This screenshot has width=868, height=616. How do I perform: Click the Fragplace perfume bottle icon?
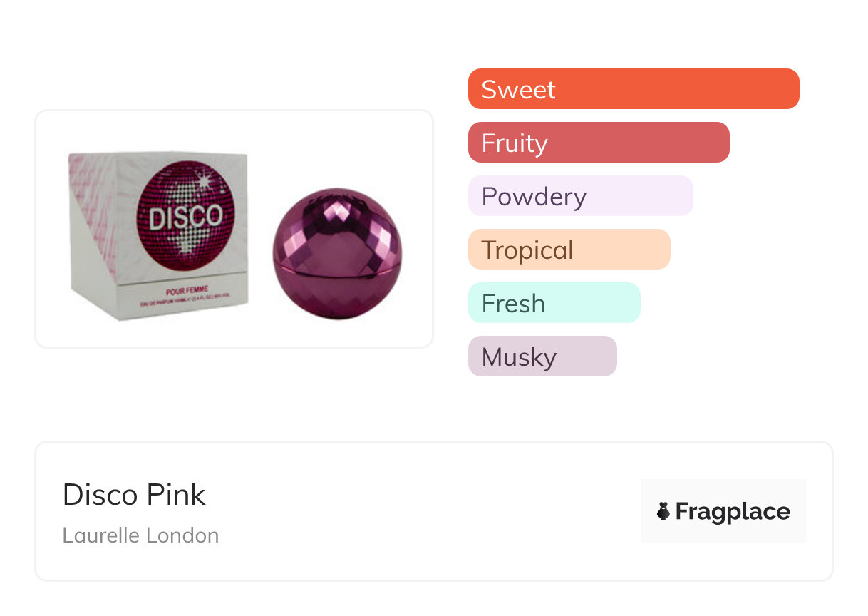(x=663, y=511)
